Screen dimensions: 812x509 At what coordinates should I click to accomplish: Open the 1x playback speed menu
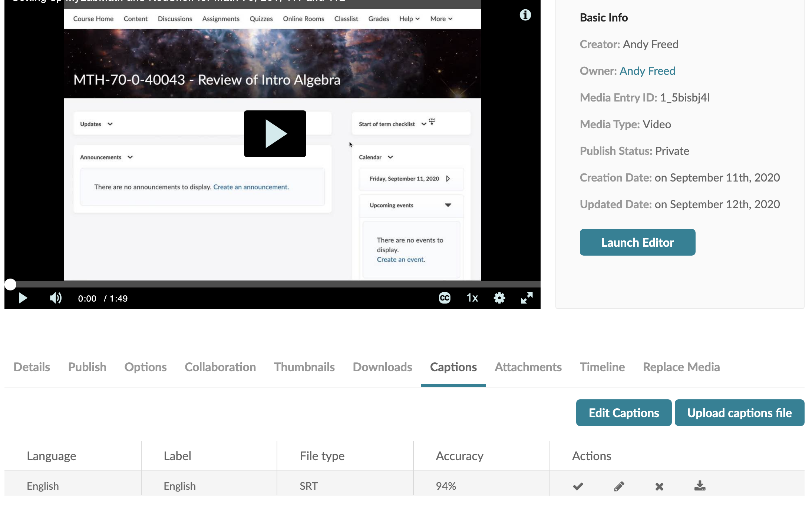click(472, 298)
